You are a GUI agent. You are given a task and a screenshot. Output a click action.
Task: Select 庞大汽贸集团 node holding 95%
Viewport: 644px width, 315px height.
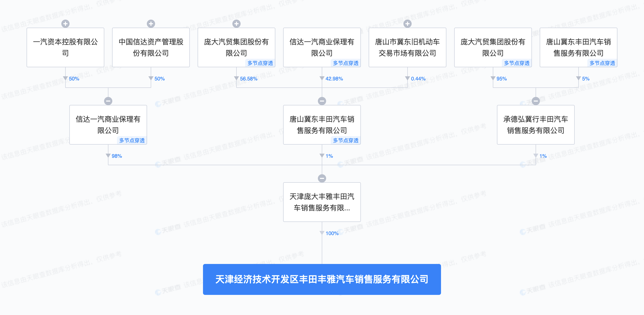click(x=493, y=47)
